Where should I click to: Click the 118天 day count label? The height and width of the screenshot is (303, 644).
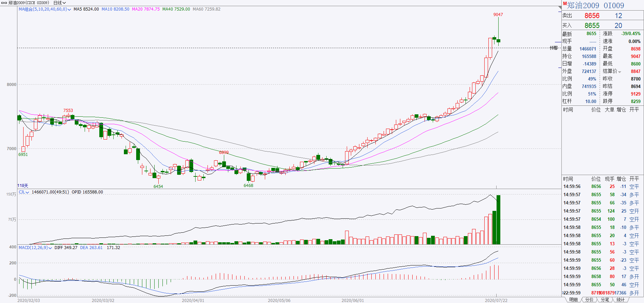23,186
